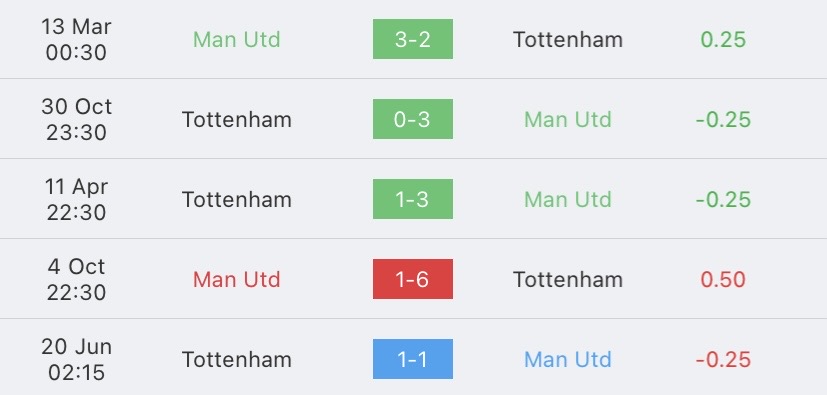Select blue Man Utd in 20 Jun match
The width and height of the screenshot is (827, 395).
pyautogui.click(x=568, y=360)
